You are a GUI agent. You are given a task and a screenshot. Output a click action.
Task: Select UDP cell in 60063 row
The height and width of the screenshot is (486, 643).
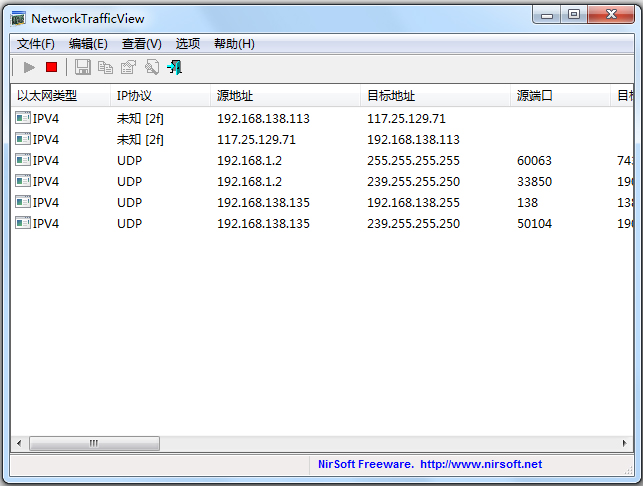pos(130,160)
